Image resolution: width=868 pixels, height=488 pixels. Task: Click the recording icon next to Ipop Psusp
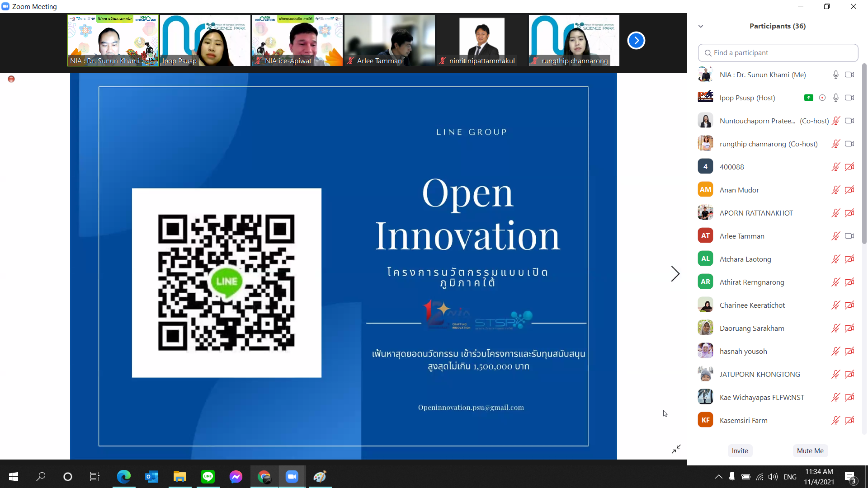822,98
